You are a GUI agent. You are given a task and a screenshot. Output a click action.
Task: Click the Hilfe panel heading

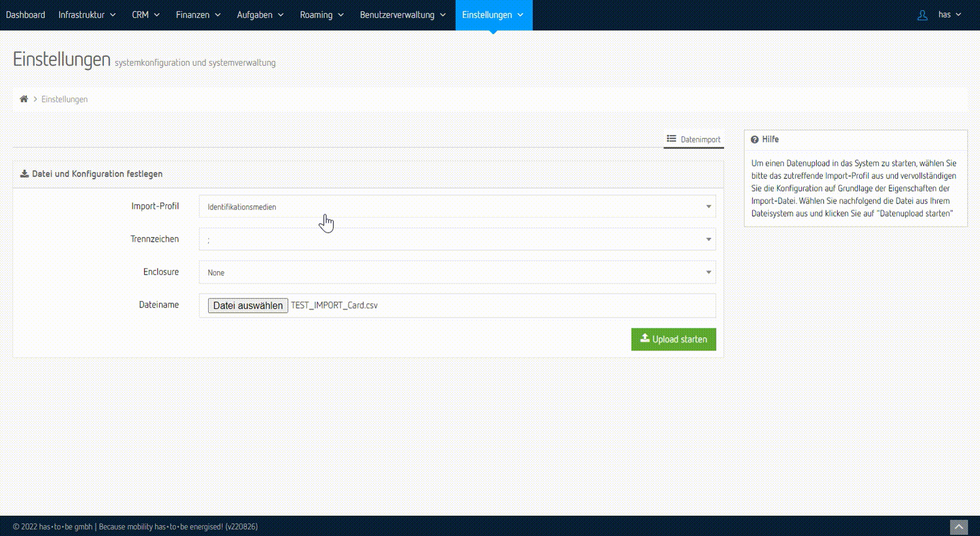tap(771, 139)
